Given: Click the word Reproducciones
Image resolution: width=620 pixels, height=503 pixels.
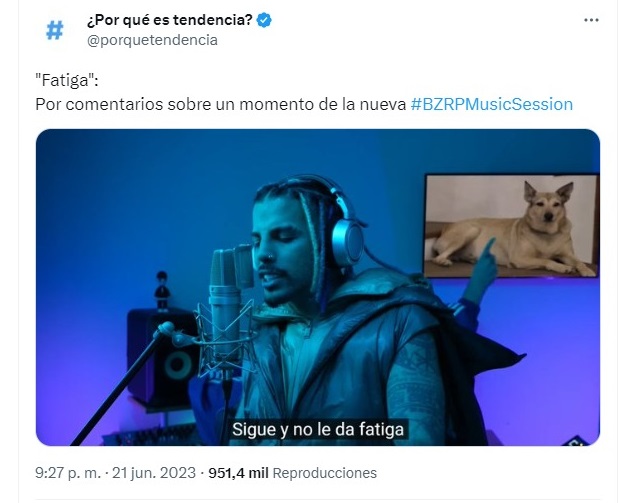Looking at the screenshot, I should 324,473.
